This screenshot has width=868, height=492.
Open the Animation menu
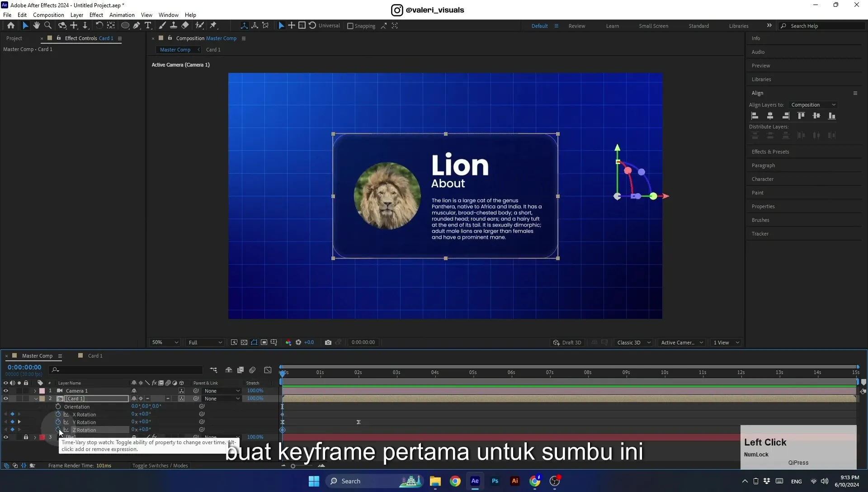[122, 15]
